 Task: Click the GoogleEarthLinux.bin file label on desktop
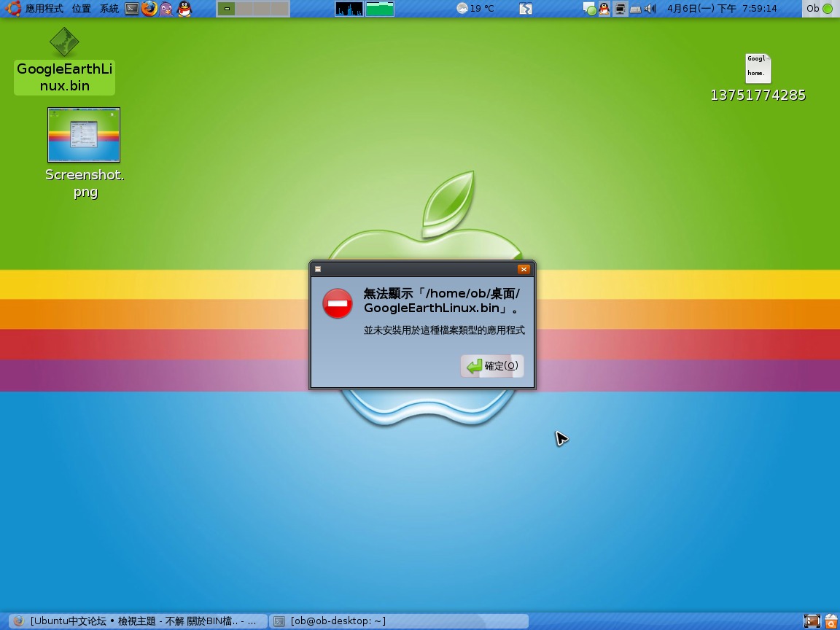point(64,77)
